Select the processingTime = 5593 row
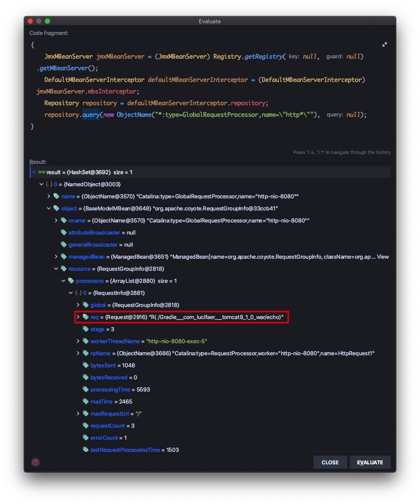This screenshot has width=420, height=504. pyautogui.click(x=120, y=389)
